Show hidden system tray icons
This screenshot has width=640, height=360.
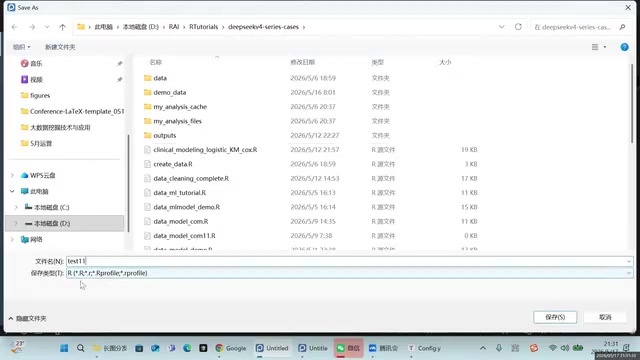(483, 348)
